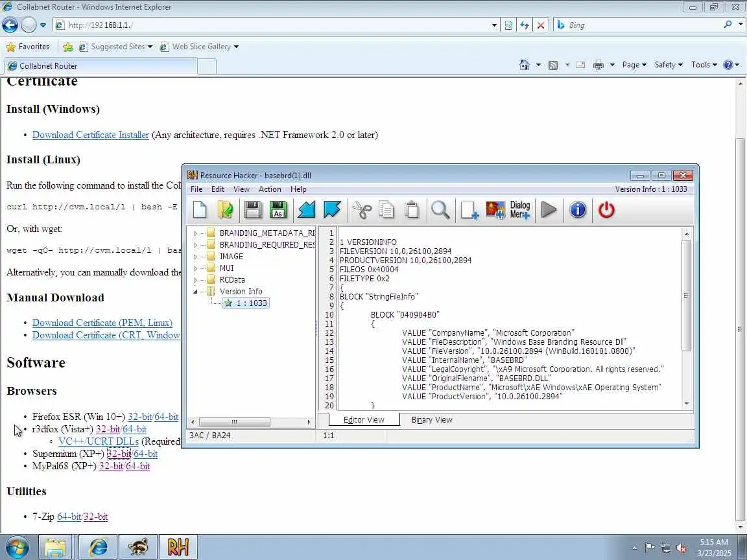Click the Resource Hacker taskbar icon
Image resolution: width=747 pixels, height=560 pixels.
click(178, 547)
